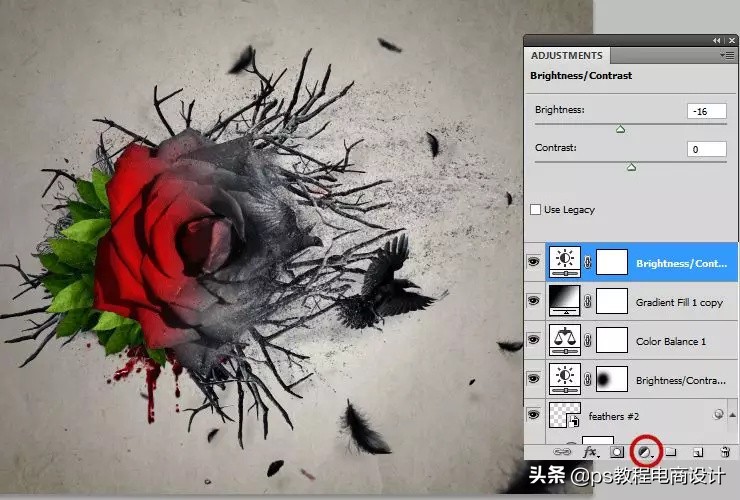This screenshot has width=740, height=500.
Task: Create a new group with folder icon
Action: [x=672, y=453]
